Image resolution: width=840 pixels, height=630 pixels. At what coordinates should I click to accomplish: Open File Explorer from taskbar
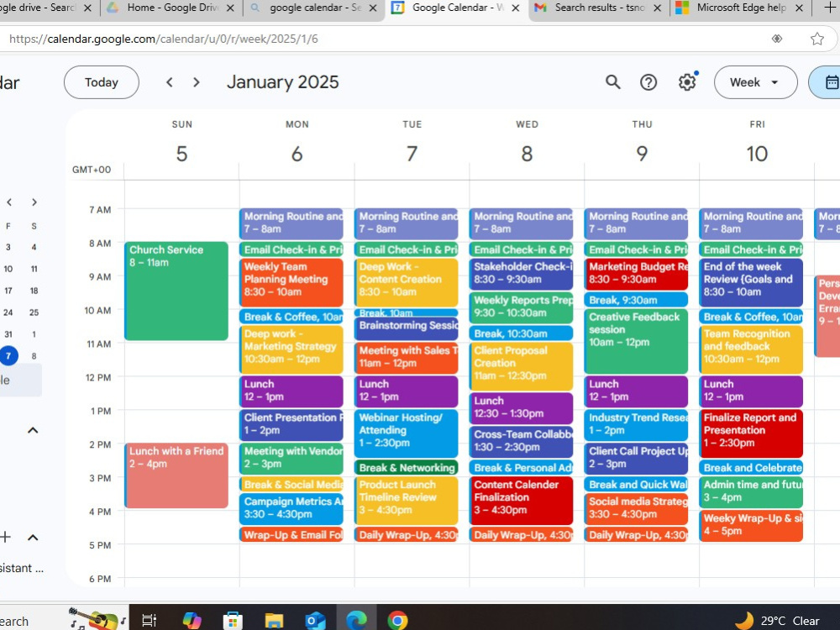click(x=274, y=621)
